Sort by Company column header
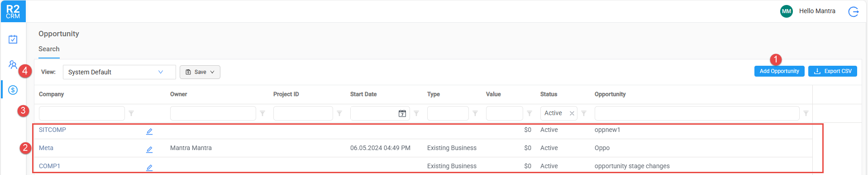The width and height of the screenshot is (868, 175). tap(51, 94)
